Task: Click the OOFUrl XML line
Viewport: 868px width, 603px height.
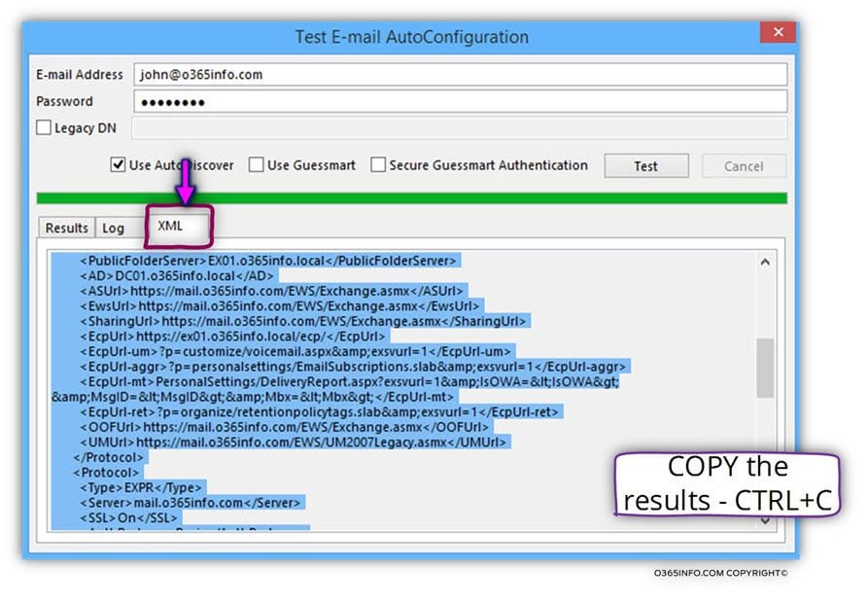Action: point(285,427)
